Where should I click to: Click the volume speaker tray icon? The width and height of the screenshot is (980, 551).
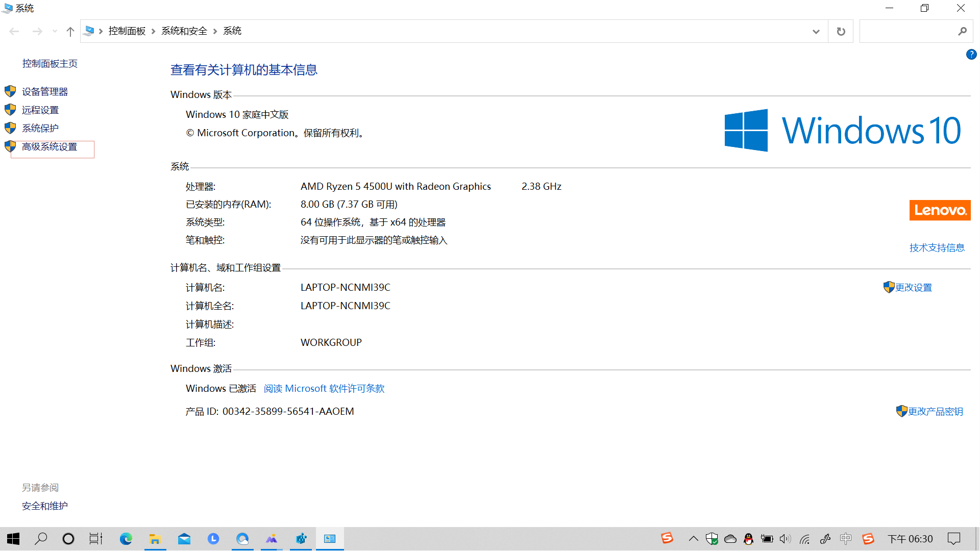pos(785,539)
